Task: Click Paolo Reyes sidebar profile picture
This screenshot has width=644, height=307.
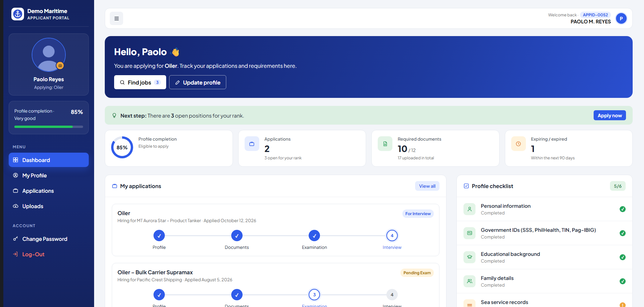Action: point(49,55)
